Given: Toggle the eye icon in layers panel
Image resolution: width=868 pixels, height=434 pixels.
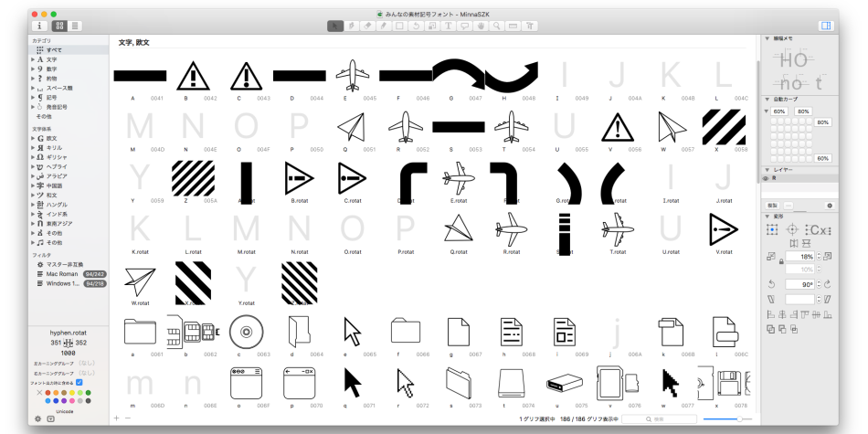Looking at the screenshot, I should [767, 178].
